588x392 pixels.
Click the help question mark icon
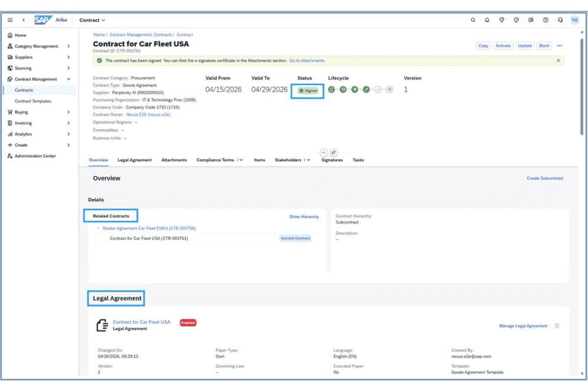click(545, 20)
